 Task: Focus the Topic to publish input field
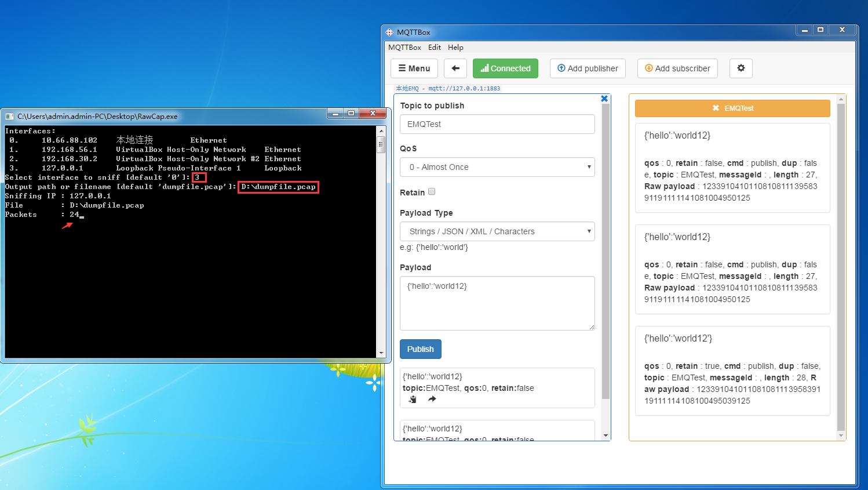coord(497,124)
